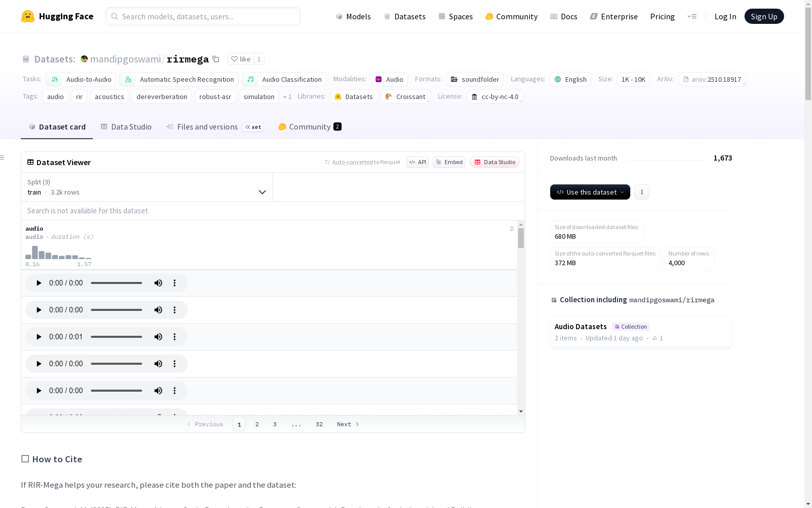Go to Models in top navigation
This screenshot has width=812, height=508.
coord(353,16)
